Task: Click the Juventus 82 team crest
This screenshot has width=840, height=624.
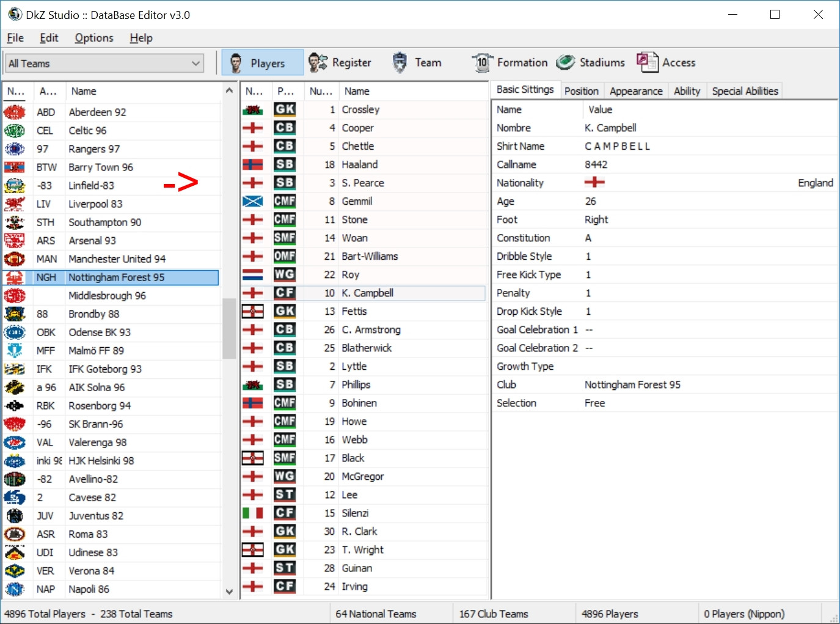Action: pos(15,516)
